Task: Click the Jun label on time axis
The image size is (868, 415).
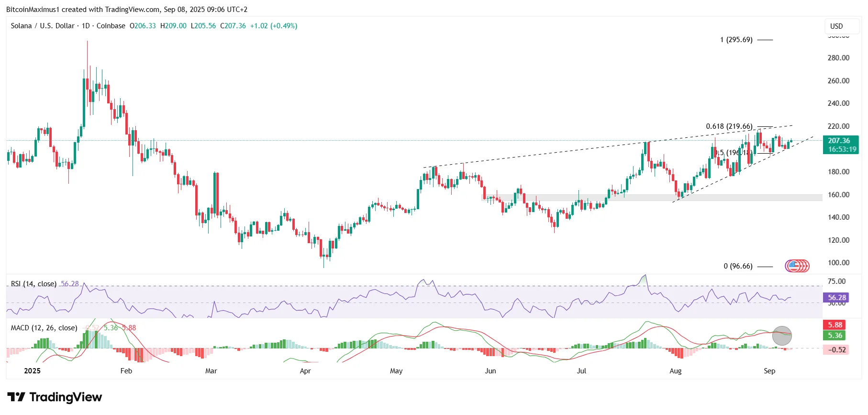Action: pyautogui.click(x=490, y=371)
